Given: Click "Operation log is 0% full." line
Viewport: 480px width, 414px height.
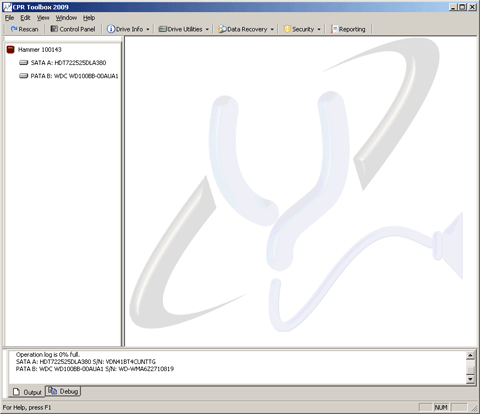Looking at the screenshot, I should [x=48, y=354].
